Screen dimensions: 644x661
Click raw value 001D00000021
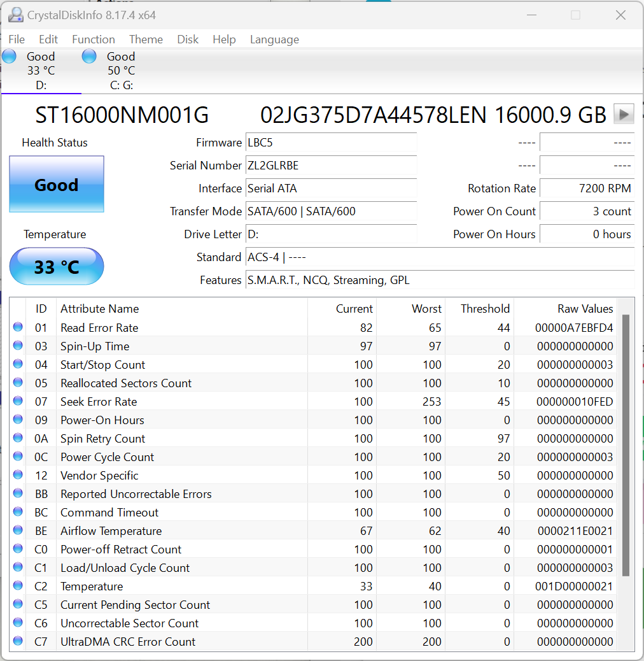(x=573, y=586)
